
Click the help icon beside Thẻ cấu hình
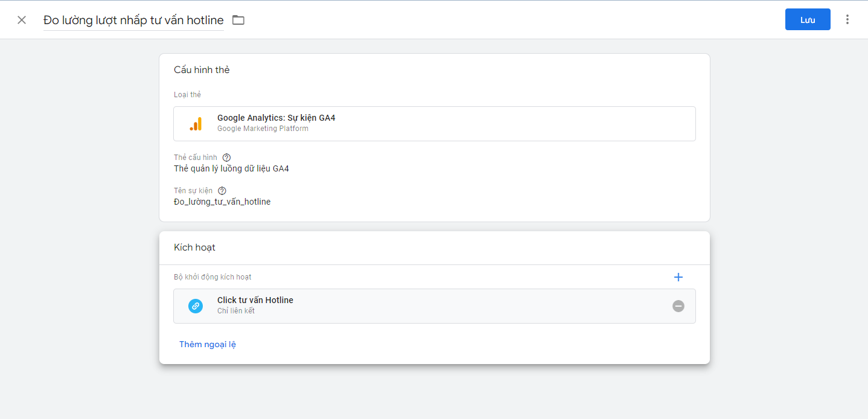226,158
